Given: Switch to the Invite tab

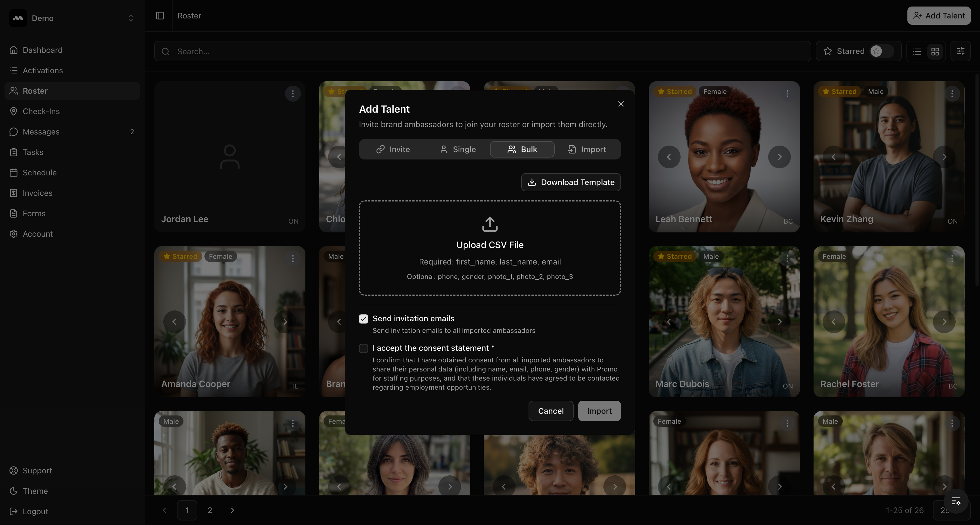Looking at the screenshot, I should (393, 149).
